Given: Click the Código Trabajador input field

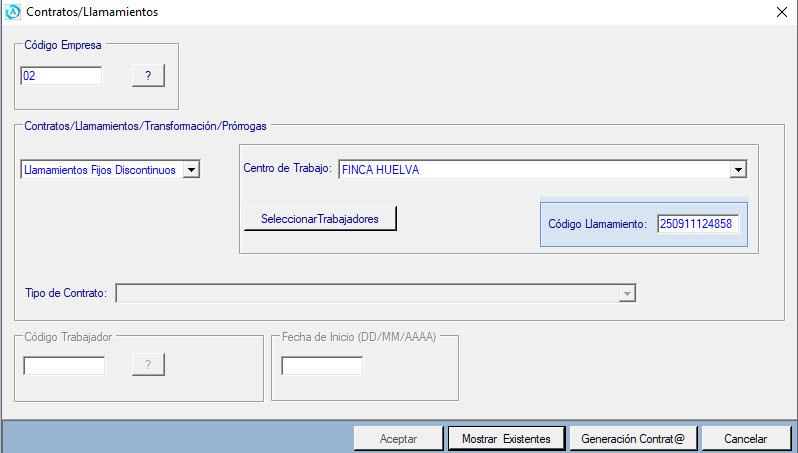Looking at the screenshot, I should tap(64, 365).
